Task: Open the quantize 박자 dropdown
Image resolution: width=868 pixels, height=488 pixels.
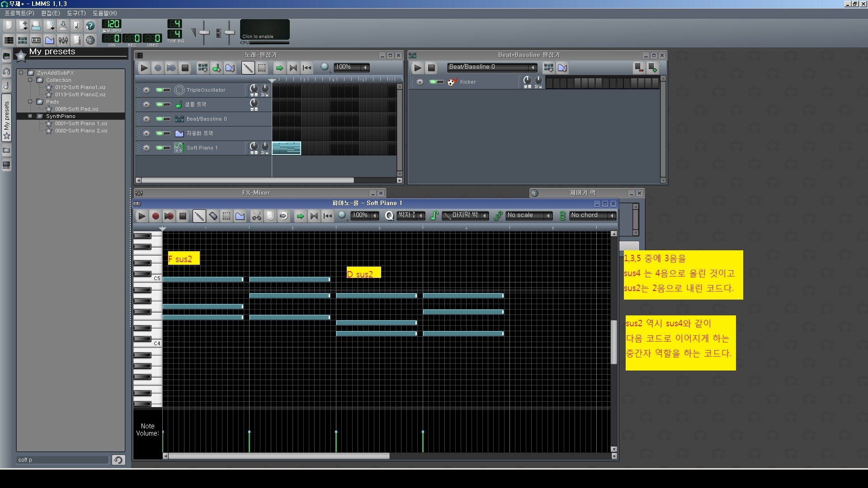Action: click(410, 216)
